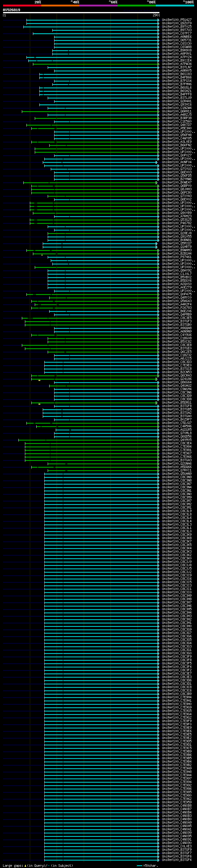Click the green alignment bar for UniRef100_B0WE47

pyautogui.click(x=90, y=183)
